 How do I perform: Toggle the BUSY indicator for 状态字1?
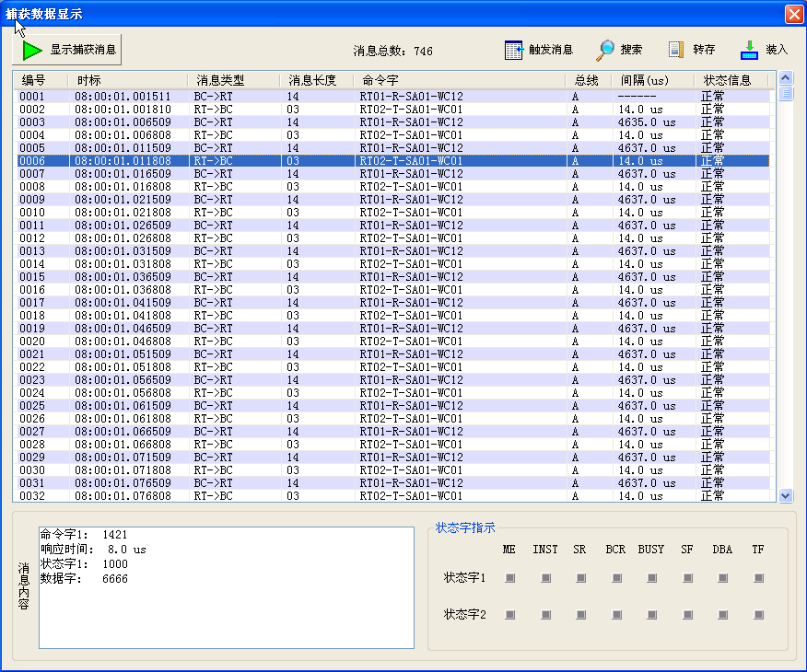(x=650, y=578)
